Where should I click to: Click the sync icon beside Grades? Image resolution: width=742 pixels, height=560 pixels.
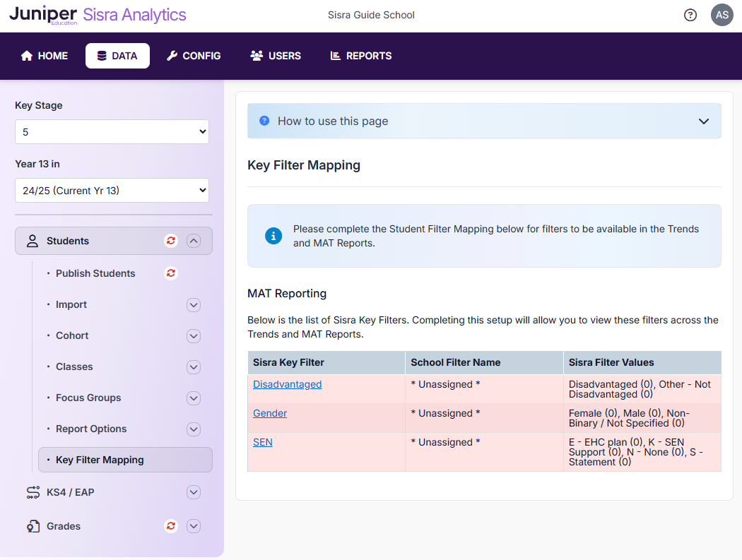(171, 526)
